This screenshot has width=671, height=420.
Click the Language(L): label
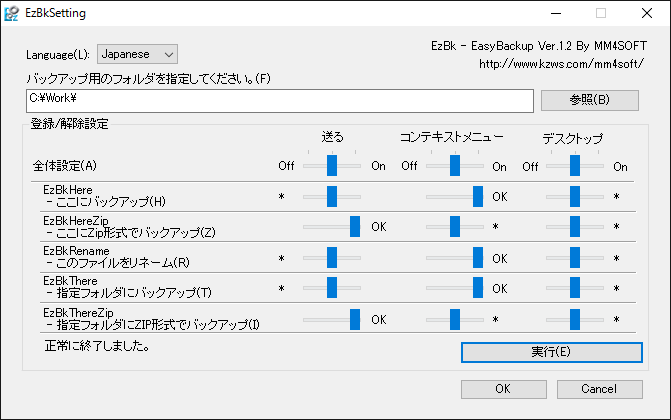click(x=58, y=55)
